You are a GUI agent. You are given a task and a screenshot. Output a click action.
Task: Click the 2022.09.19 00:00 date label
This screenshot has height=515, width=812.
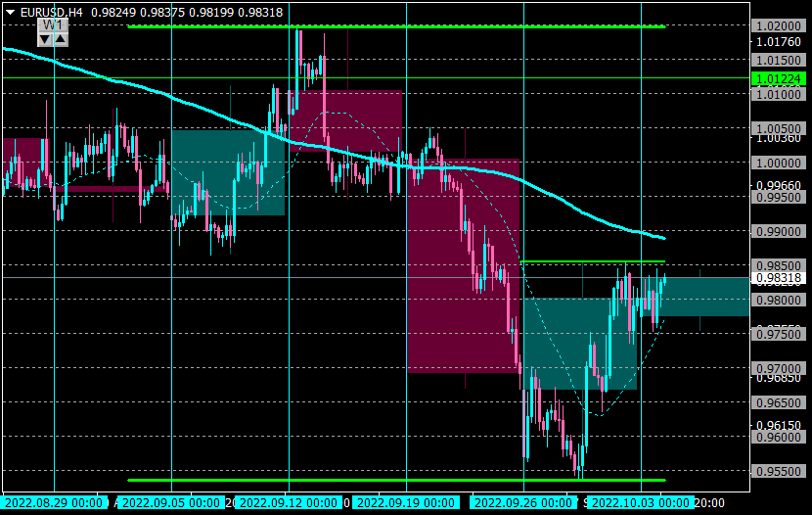406,503
